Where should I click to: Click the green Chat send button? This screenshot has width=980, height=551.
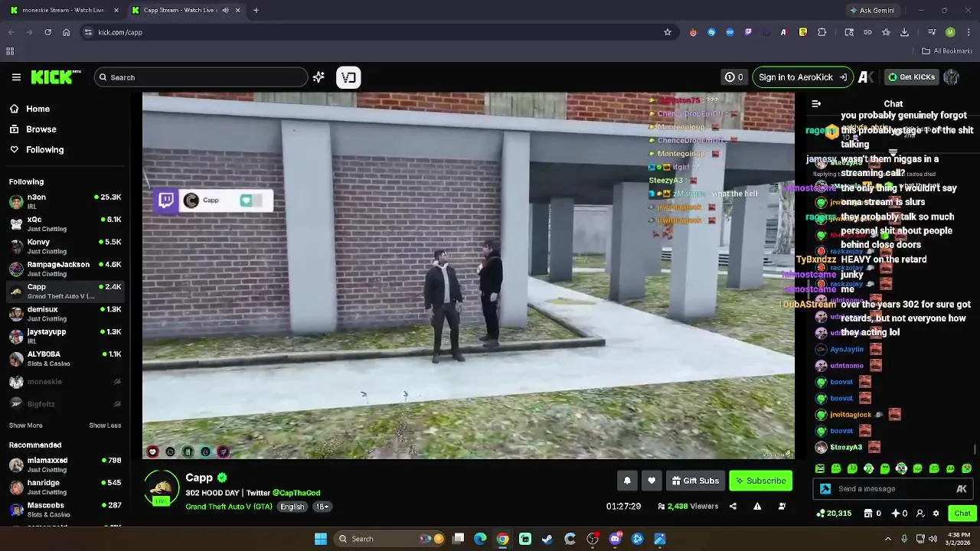pos(962,514)
